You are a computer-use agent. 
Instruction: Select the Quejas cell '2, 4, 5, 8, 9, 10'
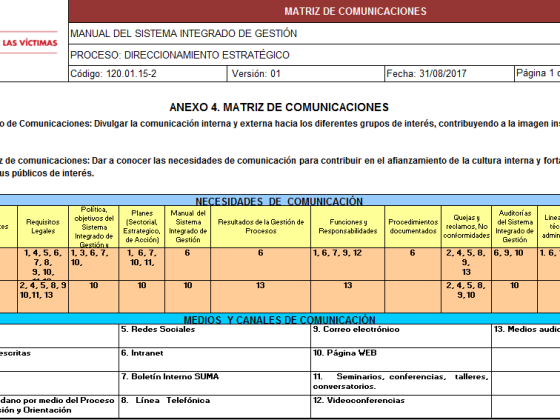tap(466, 296)
